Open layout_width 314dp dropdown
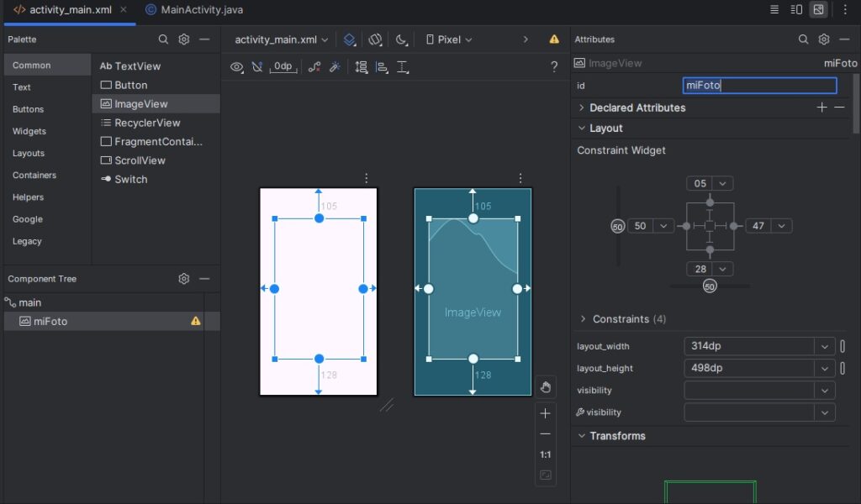The image size is (861, 504). click(824, 346)
